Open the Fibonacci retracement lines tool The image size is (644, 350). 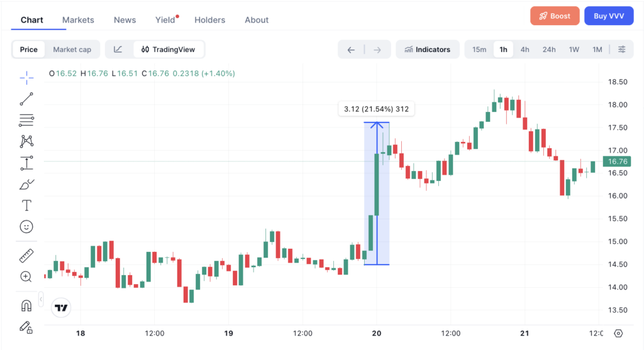point(26,120)
